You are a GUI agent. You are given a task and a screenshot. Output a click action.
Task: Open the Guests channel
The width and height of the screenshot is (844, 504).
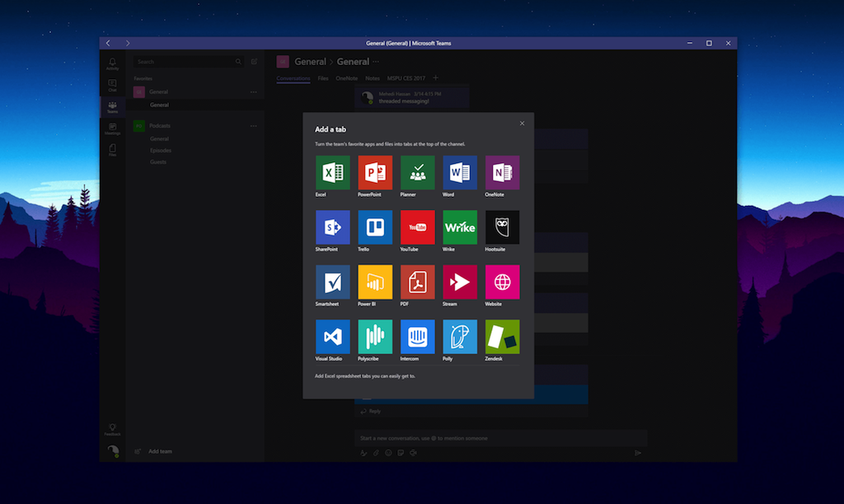tap(158, 162)
